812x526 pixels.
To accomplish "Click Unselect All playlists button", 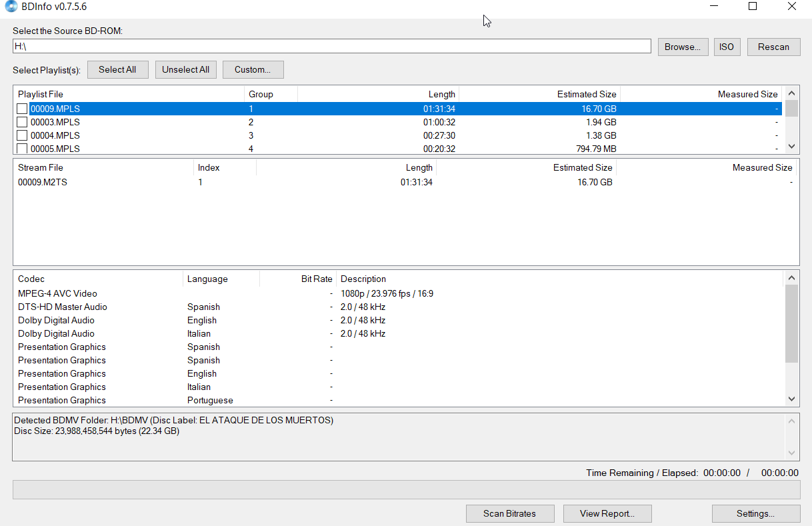I will pyautogui.click(x=186, y=69).
